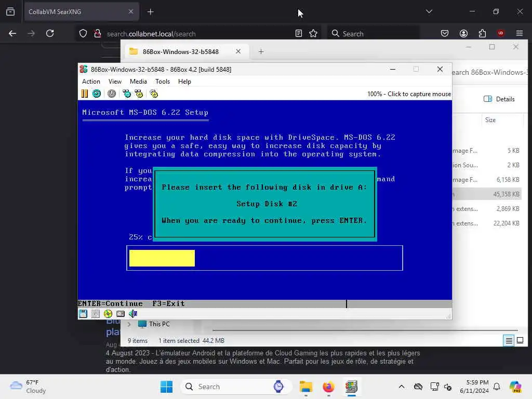Screen dimensions: 532x399
Task: Close the CollabVM SearXNG tab
Action: pos(131,12)
